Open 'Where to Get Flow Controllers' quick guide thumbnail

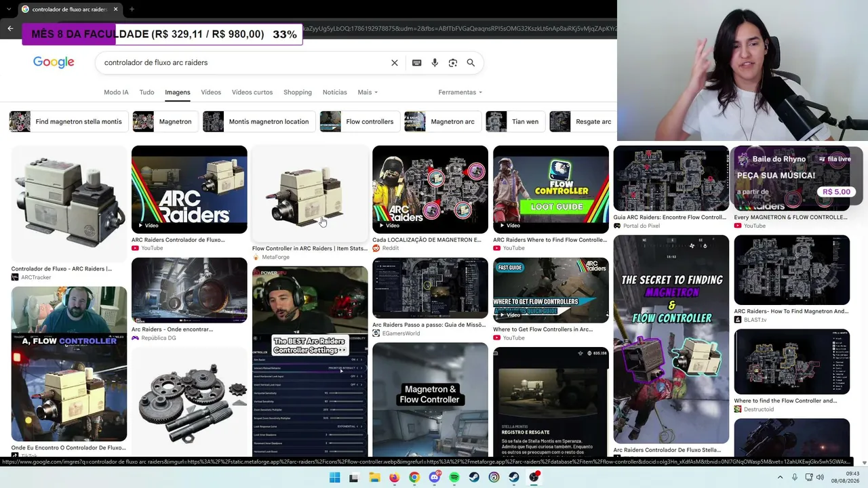(x=551, y=290)
